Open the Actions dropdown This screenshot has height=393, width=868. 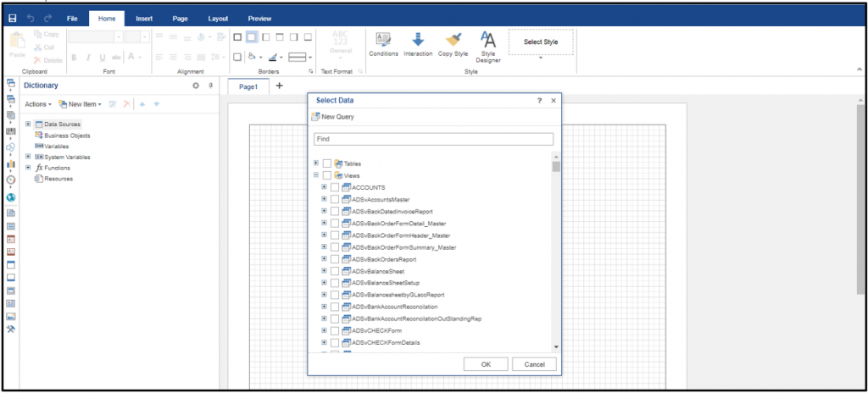(38, 104)
